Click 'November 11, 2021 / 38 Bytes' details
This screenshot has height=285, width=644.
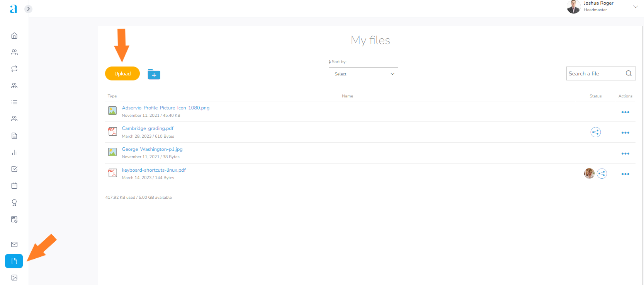point(151,157)
